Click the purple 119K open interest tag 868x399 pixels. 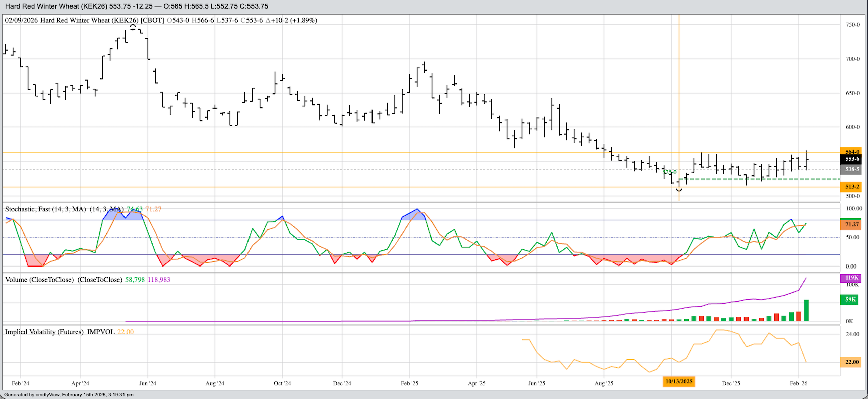pos(852,278)
